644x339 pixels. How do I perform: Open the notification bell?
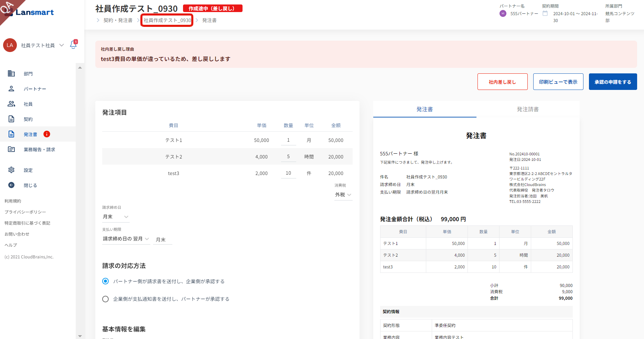[x=73, y=44]
